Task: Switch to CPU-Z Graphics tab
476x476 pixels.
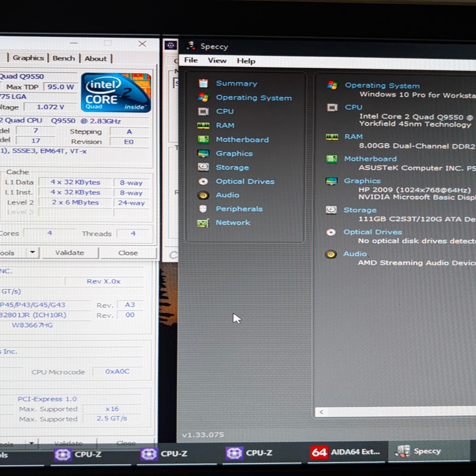Action: (x=28, y=58)
